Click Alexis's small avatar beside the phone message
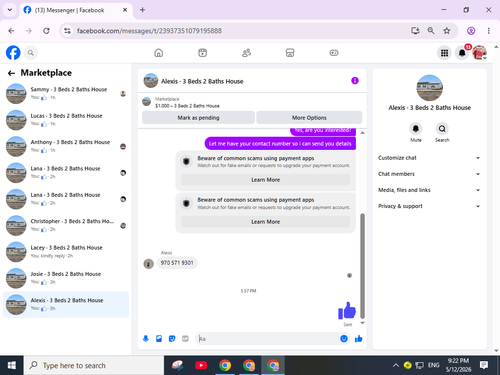 148,264
